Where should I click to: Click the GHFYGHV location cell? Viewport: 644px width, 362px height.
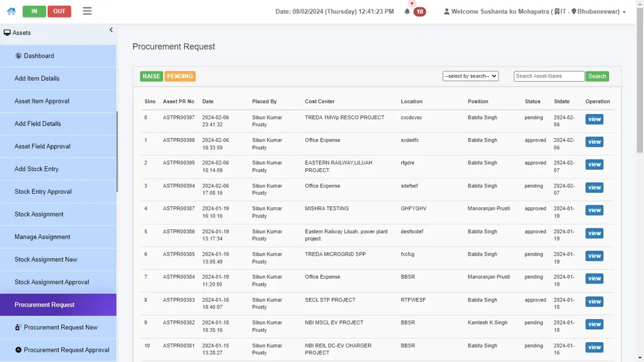tap(414, 208)
